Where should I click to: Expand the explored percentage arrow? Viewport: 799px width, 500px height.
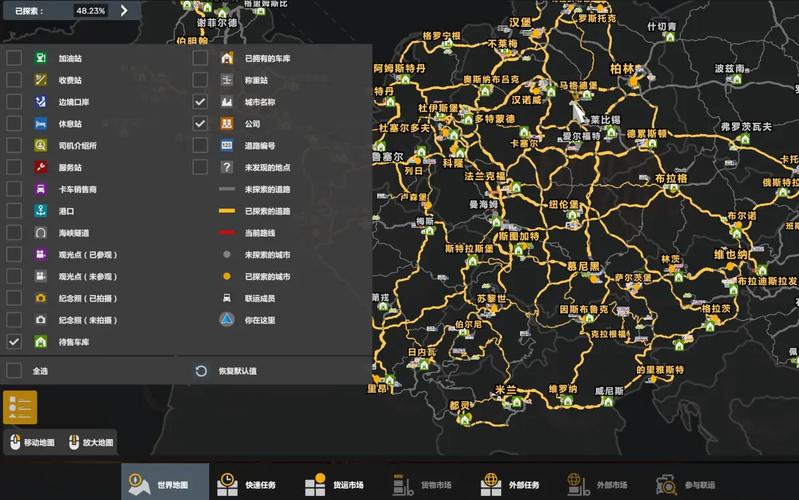124,11
